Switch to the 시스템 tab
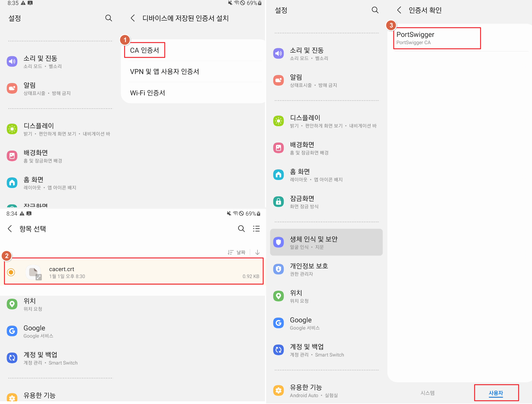Screen dimensions: 532x404 point(427,393)
